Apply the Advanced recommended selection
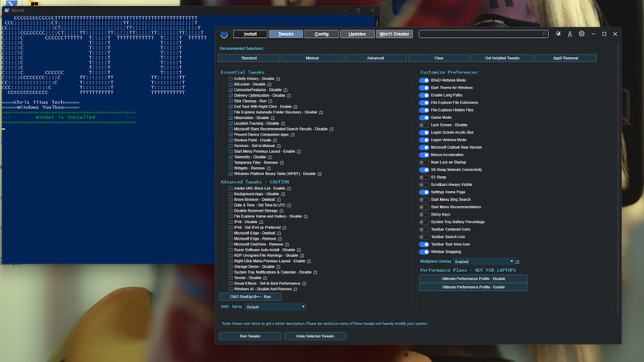 coord(376,58)
